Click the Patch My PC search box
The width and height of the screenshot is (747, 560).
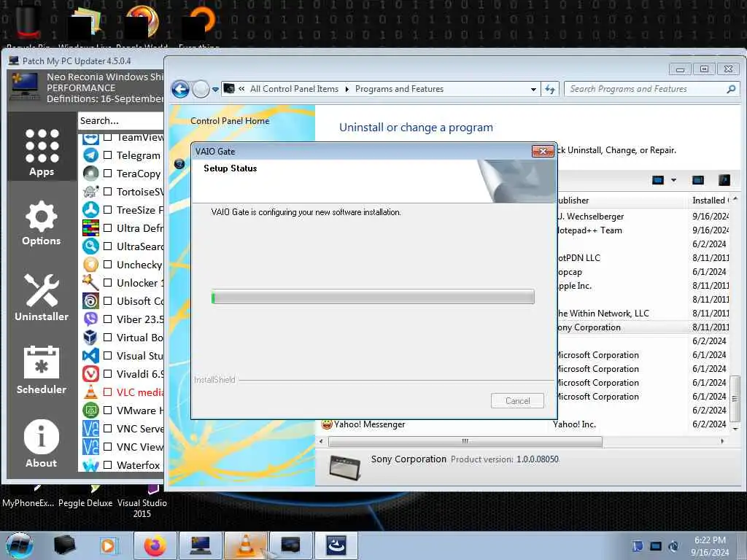tap(121, 120)
